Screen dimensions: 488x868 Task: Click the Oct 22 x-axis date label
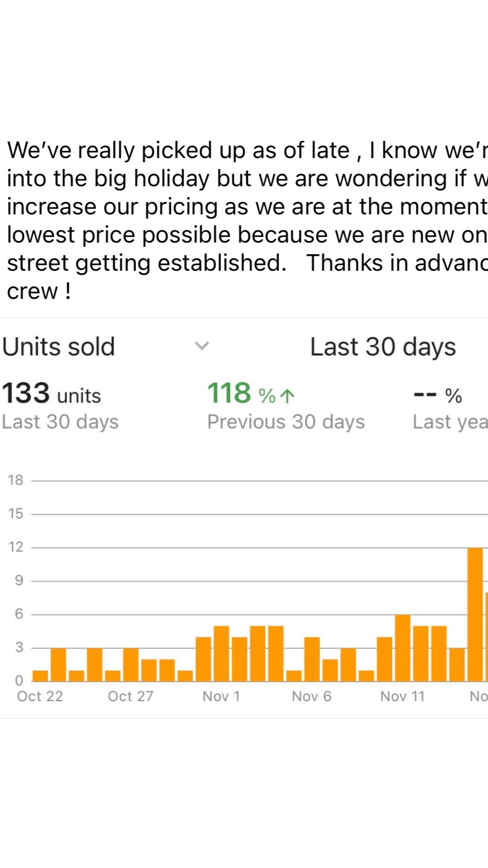click(x=40, y=696)
